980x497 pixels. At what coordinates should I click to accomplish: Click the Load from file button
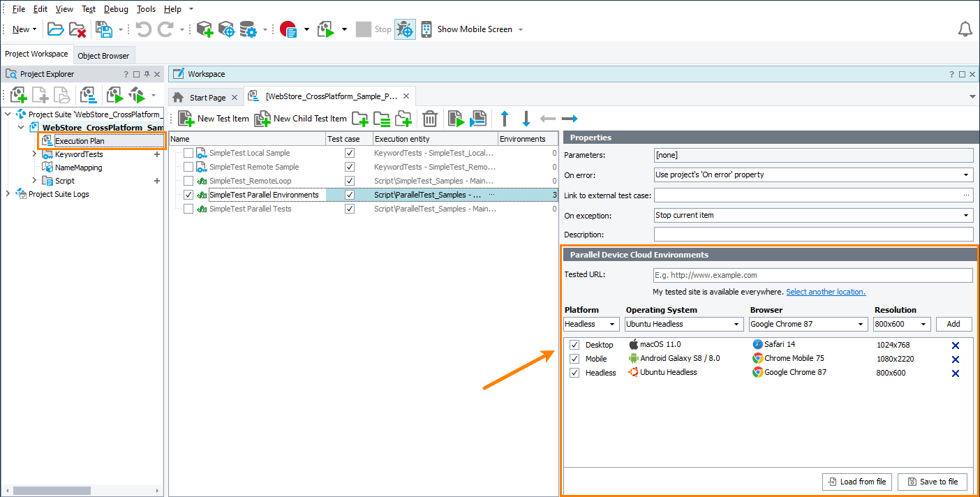click(856, 482)
